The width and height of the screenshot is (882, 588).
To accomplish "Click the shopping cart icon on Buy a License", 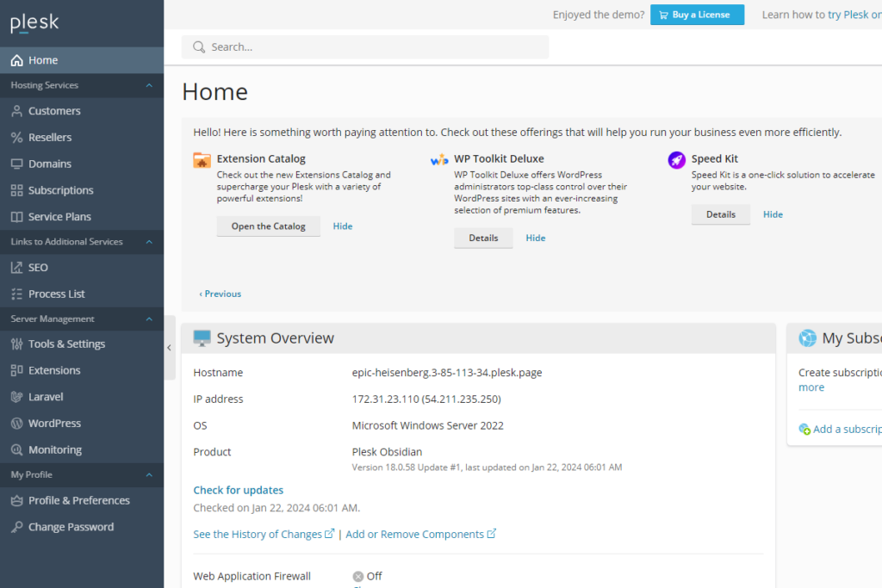I will (664, 15).
